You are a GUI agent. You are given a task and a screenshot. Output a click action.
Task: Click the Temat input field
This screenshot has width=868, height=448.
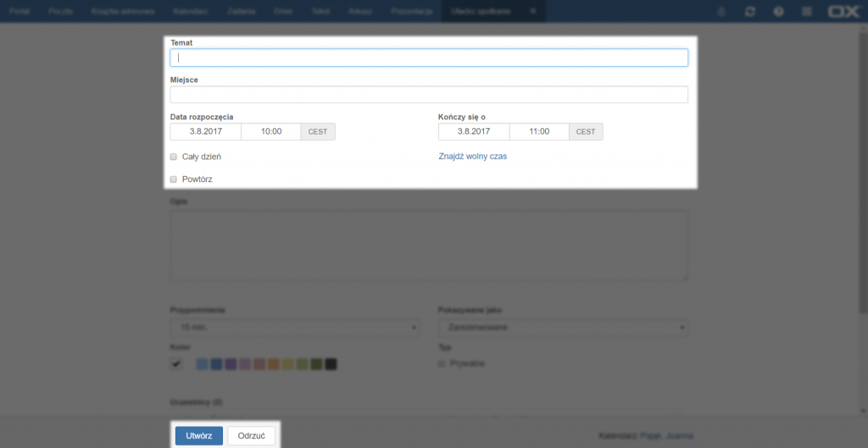click(x=429, y=58)
